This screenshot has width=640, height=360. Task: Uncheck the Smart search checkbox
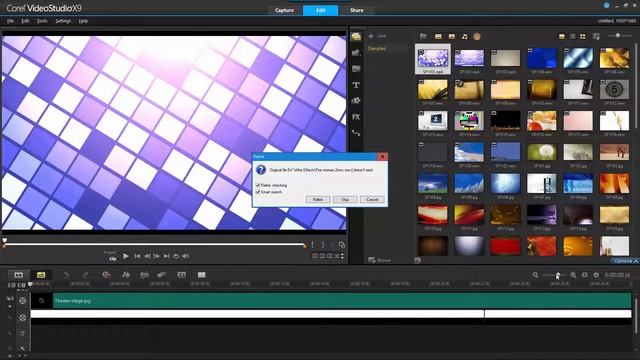(258, 192)
